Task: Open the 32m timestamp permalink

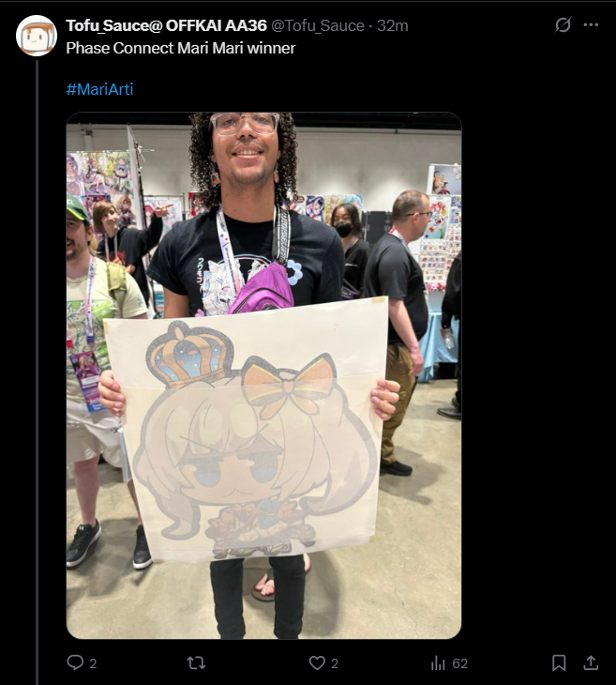Action: click(x=393, y=25)
